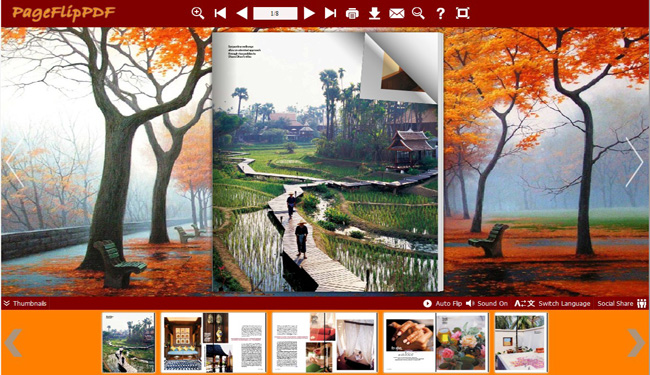The height and width of the screenshot is (375, 650).
Task: Download the book
Action: 374,13
